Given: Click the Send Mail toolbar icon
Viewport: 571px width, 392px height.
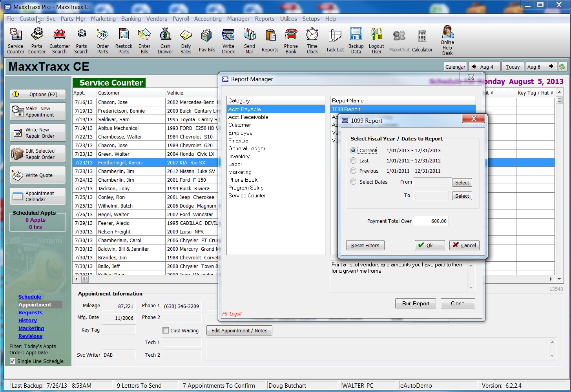Looking at the screenshot, I should (x=250, y=41).
